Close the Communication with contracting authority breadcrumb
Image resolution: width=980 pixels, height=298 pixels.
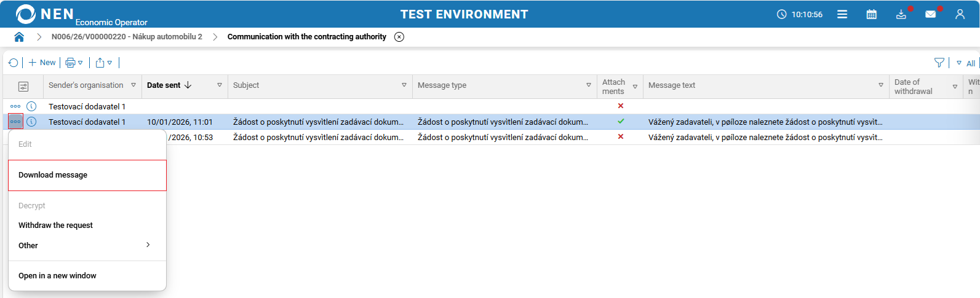click(399, 37)
